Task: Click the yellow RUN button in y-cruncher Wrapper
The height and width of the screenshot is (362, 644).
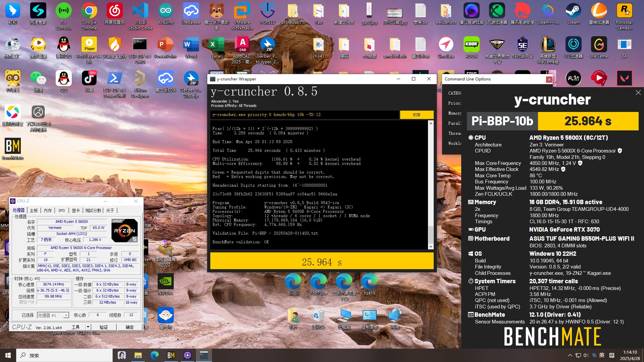Action: point(417,115)
